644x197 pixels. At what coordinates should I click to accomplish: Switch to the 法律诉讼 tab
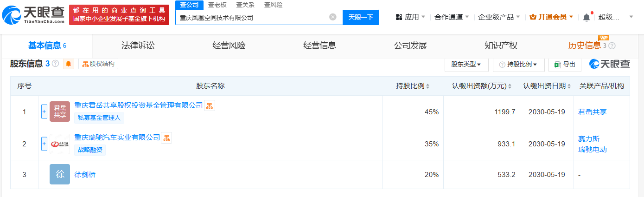point(138,46)
